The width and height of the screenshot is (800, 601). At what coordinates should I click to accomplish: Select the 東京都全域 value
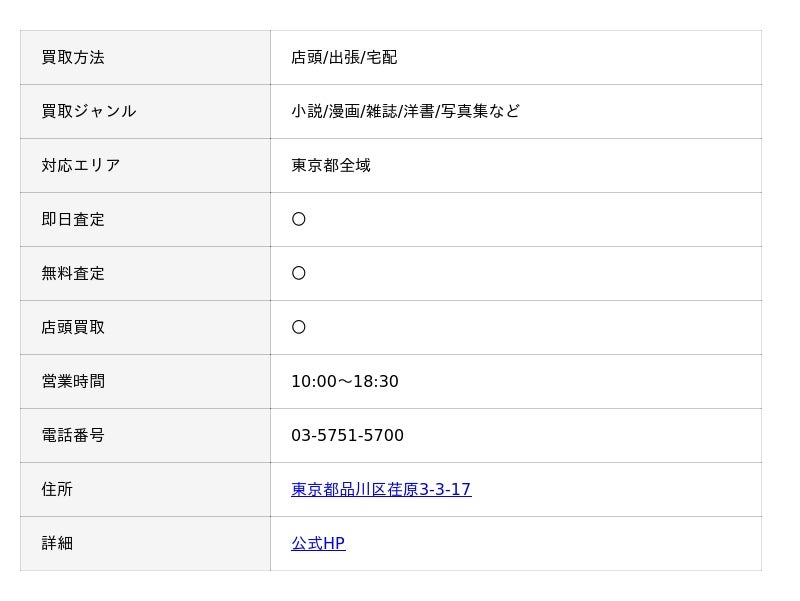331,165
